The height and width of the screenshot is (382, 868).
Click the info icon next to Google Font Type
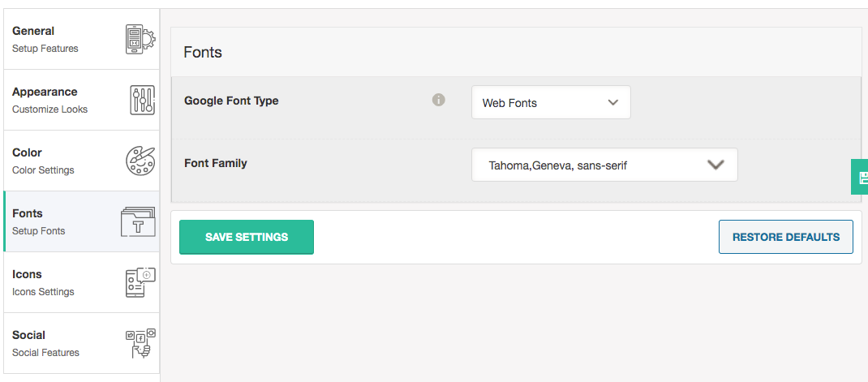click(439, 101)
